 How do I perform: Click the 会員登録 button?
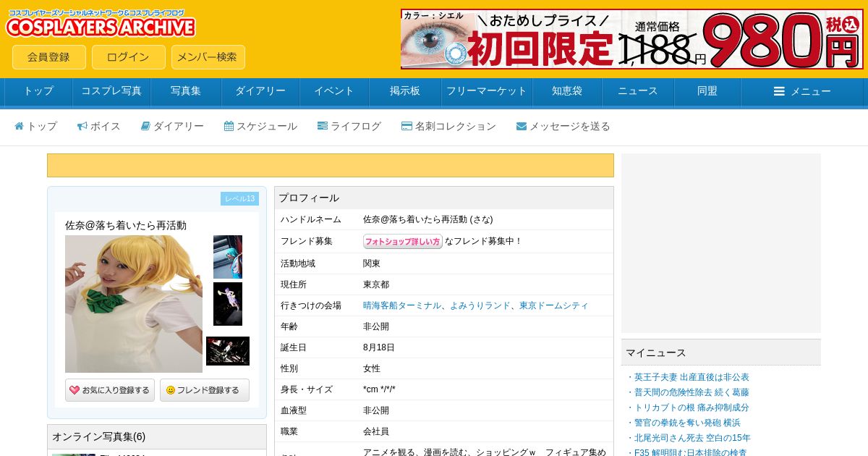[49, 57]
